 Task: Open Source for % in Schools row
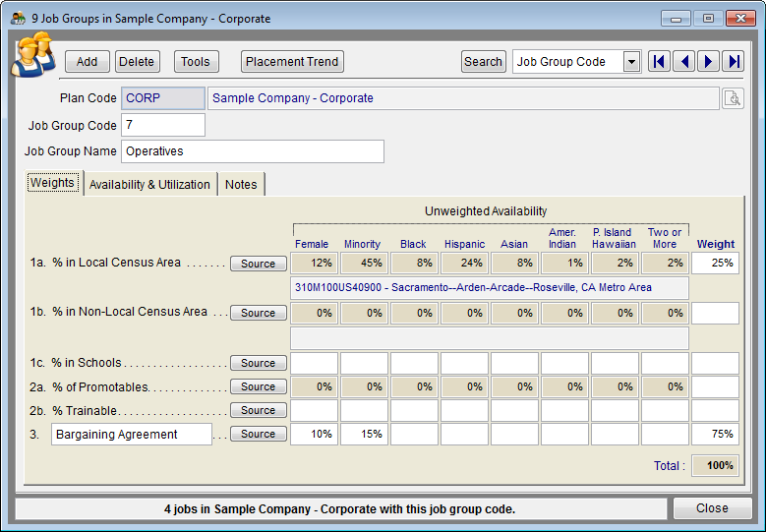[x=258, y=363]
